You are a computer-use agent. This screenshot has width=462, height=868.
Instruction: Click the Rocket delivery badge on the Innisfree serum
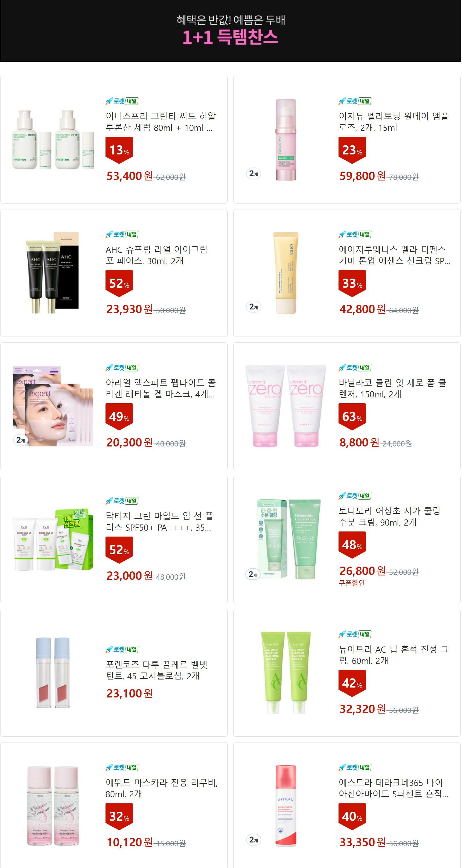[x=122, y=101]
